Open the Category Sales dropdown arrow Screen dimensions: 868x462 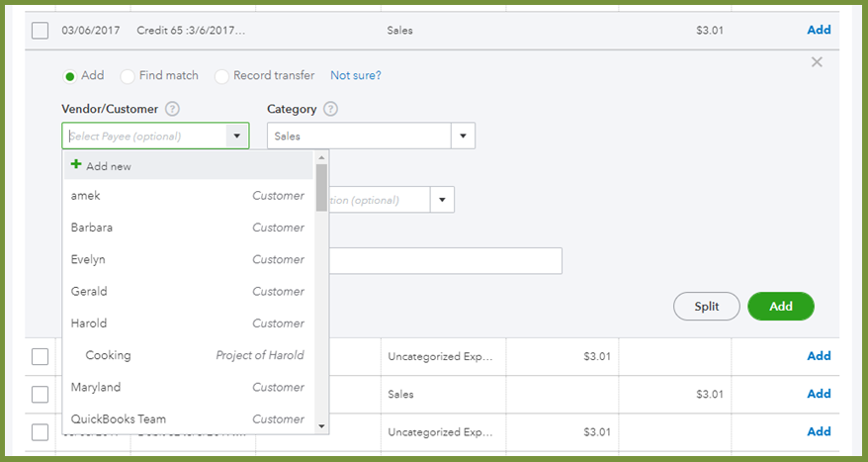pos(463,136)
